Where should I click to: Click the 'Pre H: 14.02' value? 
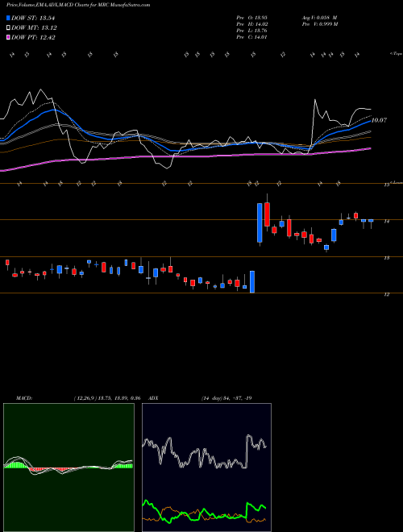[252, 24]
